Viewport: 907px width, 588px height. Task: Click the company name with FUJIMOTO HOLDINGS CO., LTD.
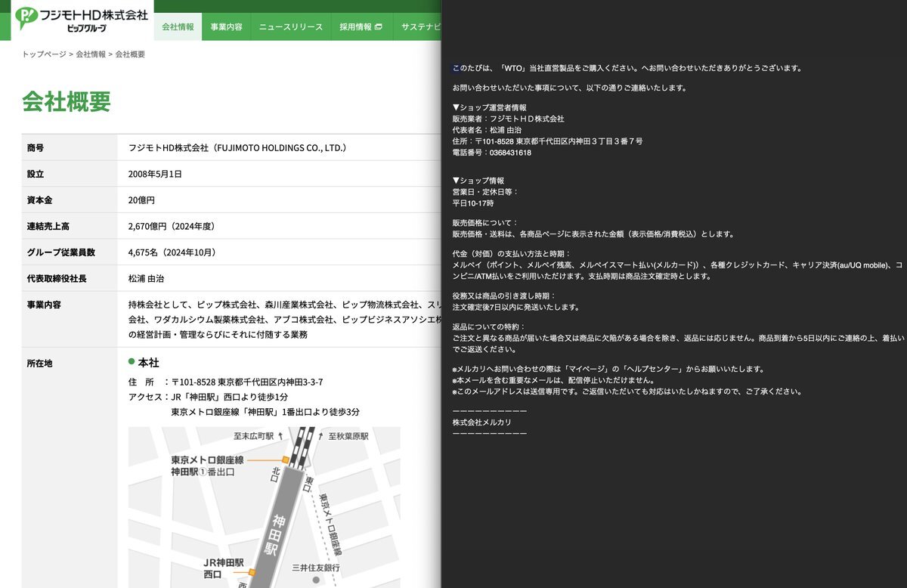237,148
